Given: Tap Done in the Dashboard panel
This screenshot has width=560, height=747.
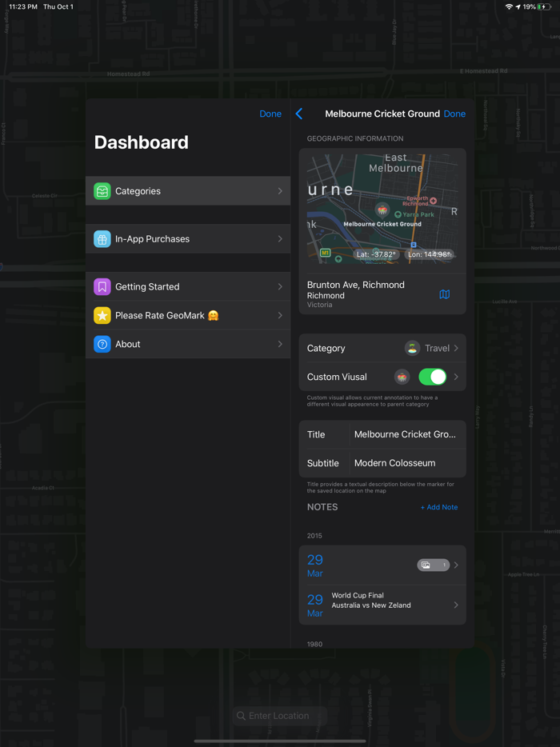Looking at the screenshot, I should coord(270,114).
